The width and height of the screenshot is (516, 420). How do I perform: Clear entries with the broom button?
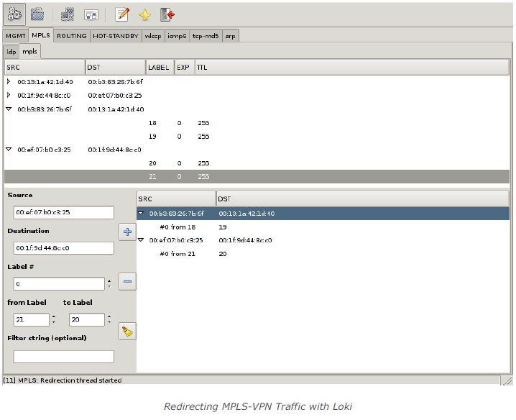pyautogui.click(x=127, y=332)
